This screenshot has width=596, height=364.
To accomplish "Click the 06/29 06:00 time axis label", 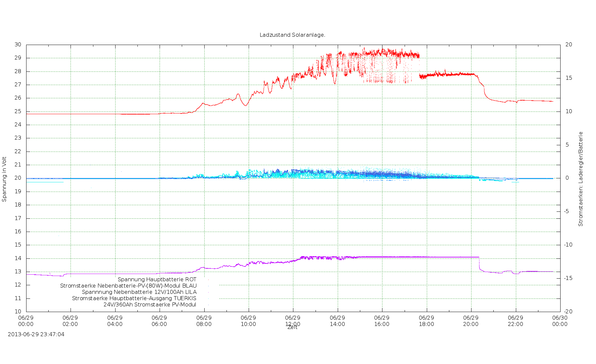I will click(159, 321).
